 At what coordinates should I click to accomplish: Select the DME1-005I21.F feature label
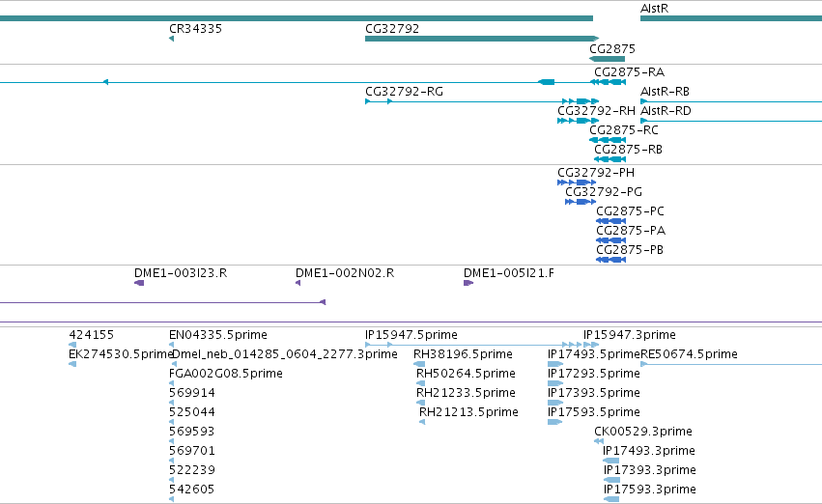508,273
